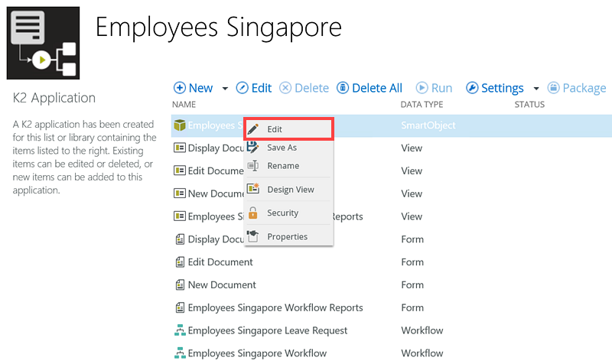
Task: Click the view icon of New Document view row
Action: point(180,193)
